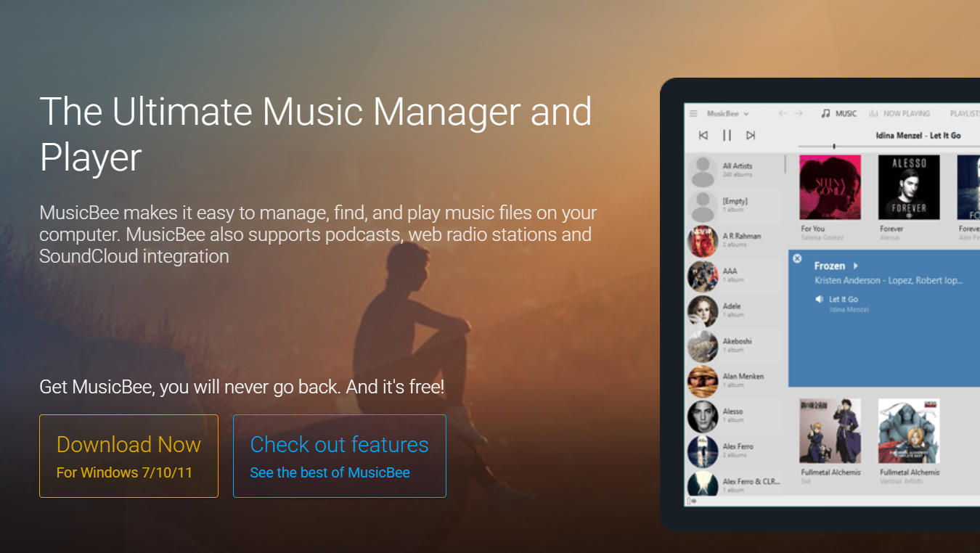Click the forward navigation arrow
980x553 pixels.
click(x=799, y=114)
